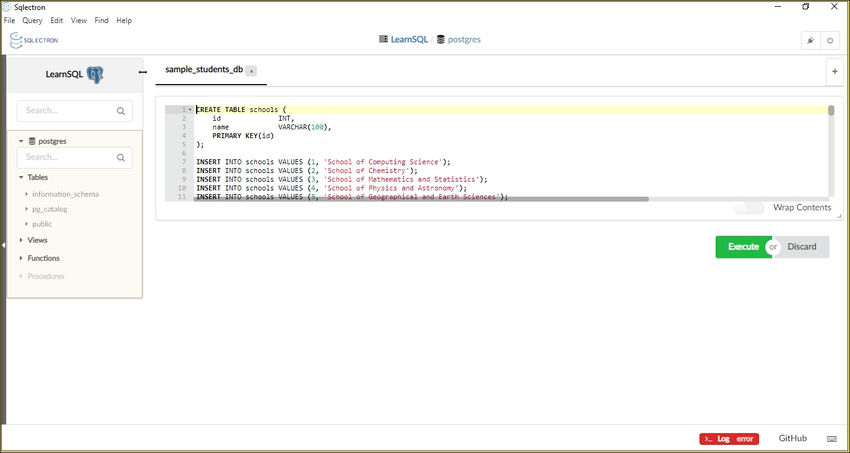This screenshot has width=850, height=453.
Task: Click the INT type on line 2
Action: 286,118
